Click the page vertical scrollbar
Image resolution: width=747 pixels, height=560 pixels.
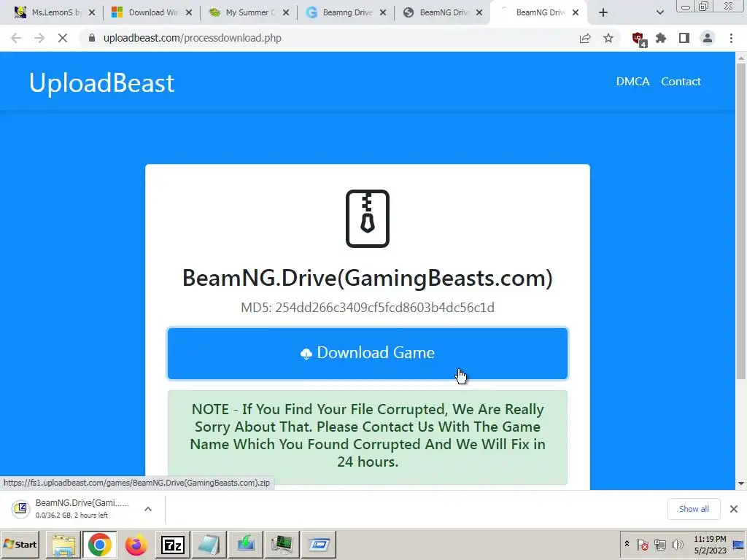pyautogui.click(x=741, y=222)
